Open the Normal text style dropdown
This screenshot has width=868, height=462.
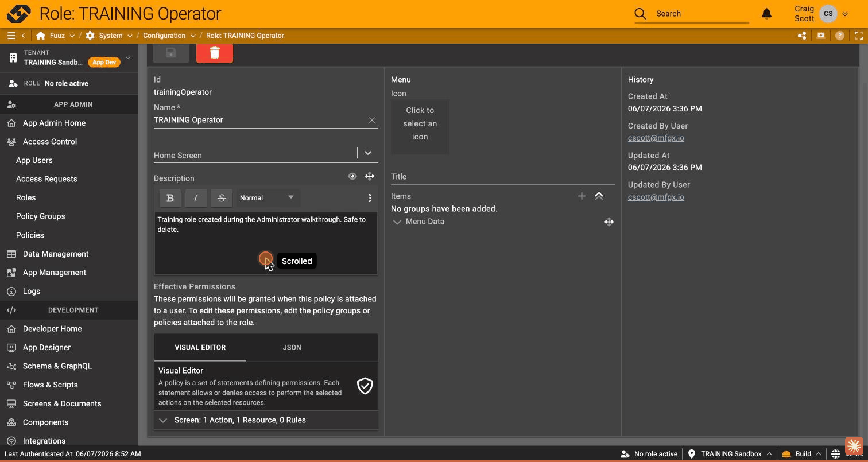click(x=267, y=198)
